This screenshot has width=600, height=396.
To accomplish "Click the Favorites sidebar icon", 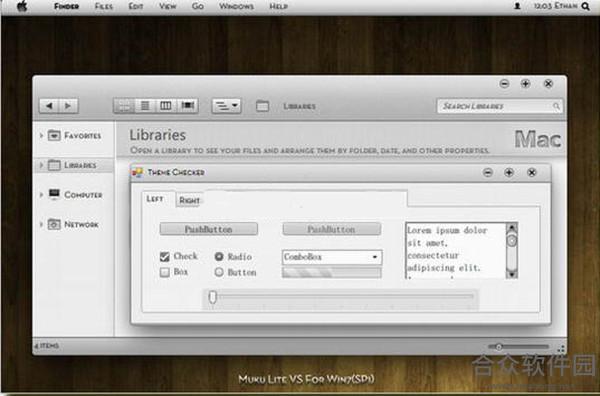I will click(x=54, y=135).
